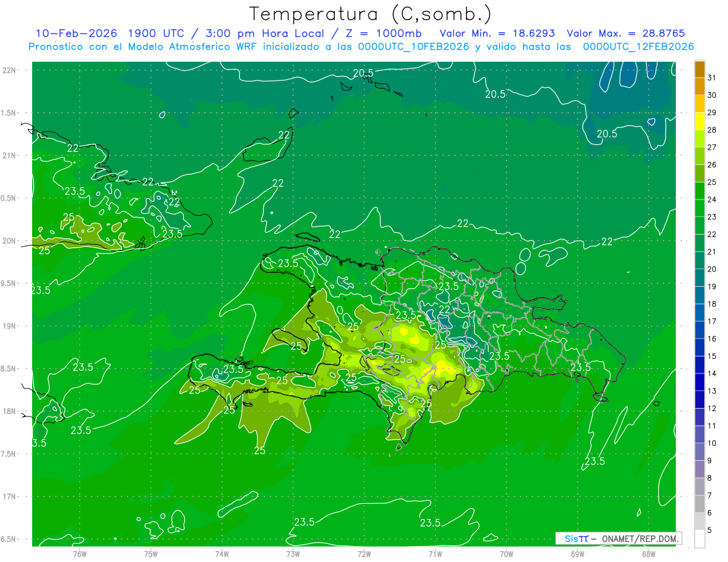
Task: Click the "SisTT – ONAMET/REP.DOM." credit label
Action: coord(618,538)
